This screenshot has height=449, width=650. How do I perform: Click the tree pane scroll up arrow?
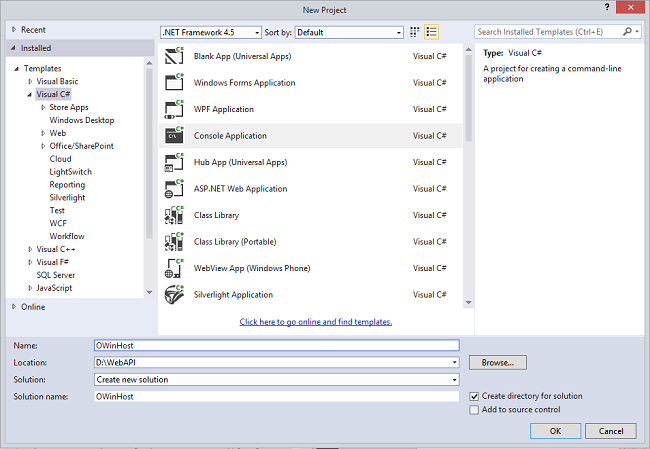tap(149, 63)
